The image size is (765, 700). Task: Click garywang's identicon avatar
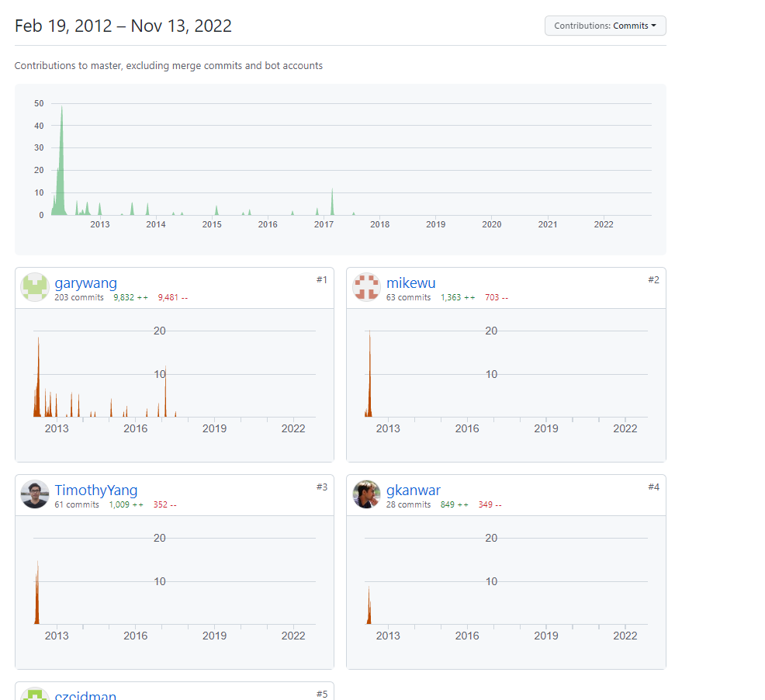click(35, 287)
